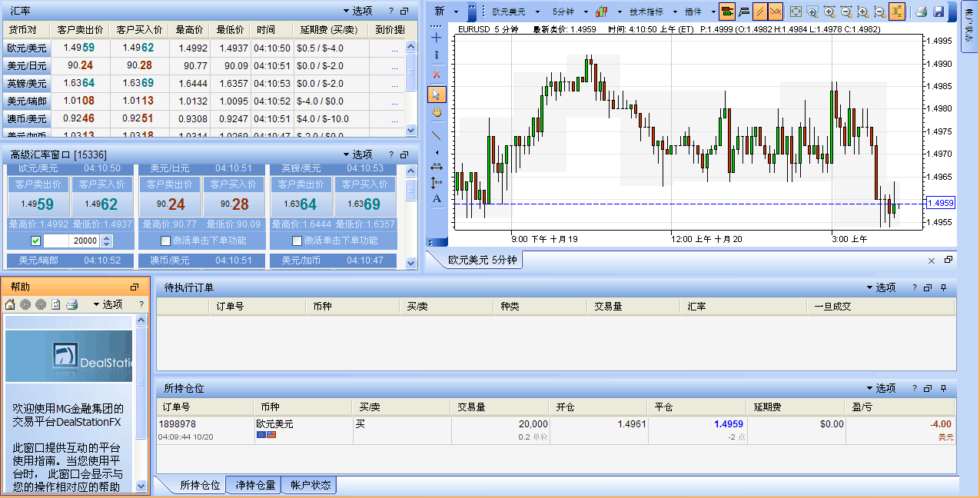Click the forward arrow in help panel

pyautogui.click(x=41, y=304)
